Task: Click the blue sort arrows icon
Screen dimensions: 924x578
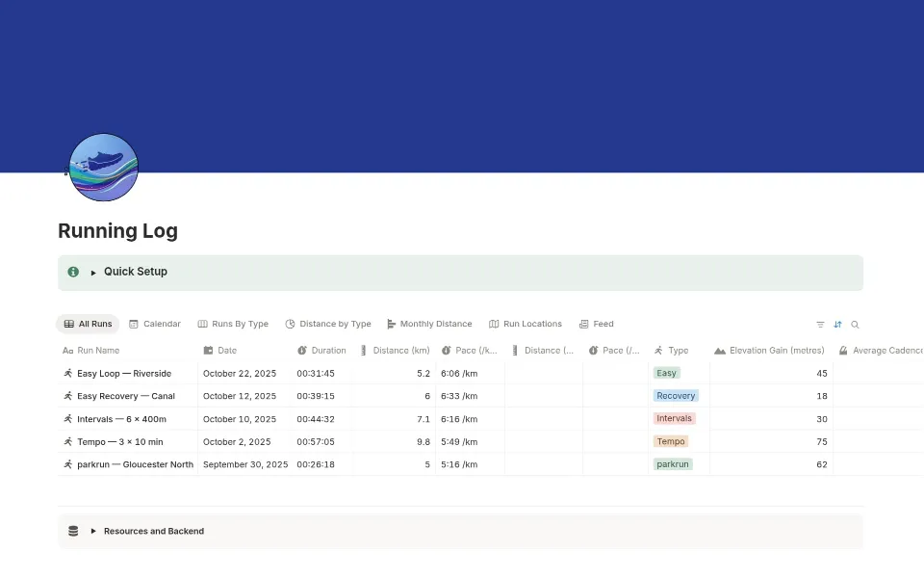Action: pos(837,325)
